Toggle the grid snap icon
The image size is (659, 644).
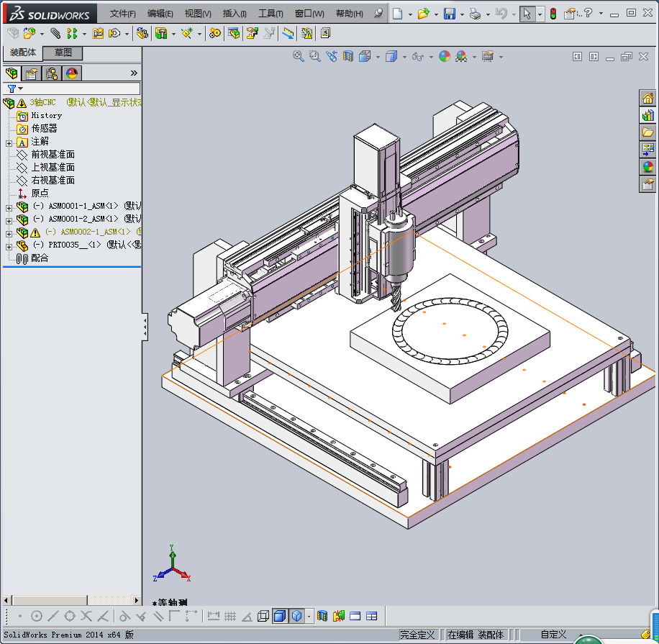click(x=230, y=616)
